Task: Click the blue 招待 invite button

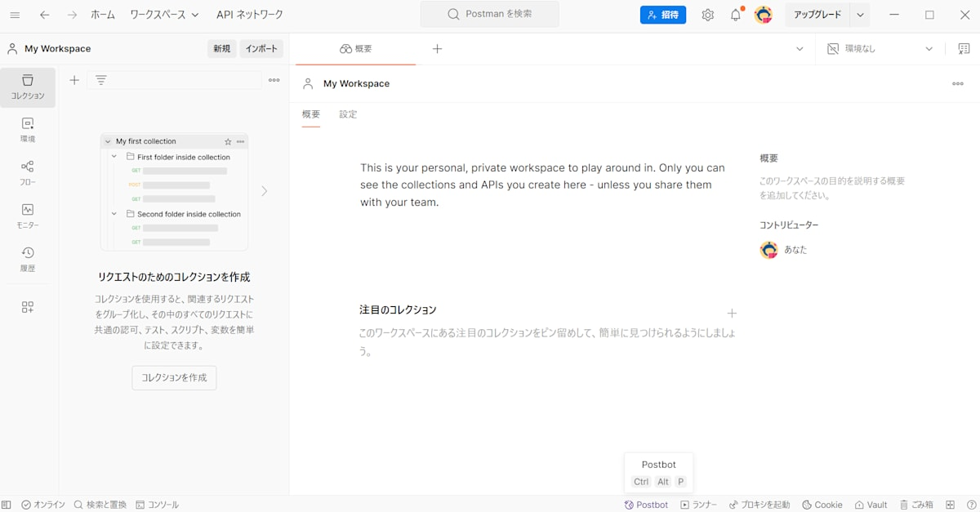Action: tap(663, 15)
